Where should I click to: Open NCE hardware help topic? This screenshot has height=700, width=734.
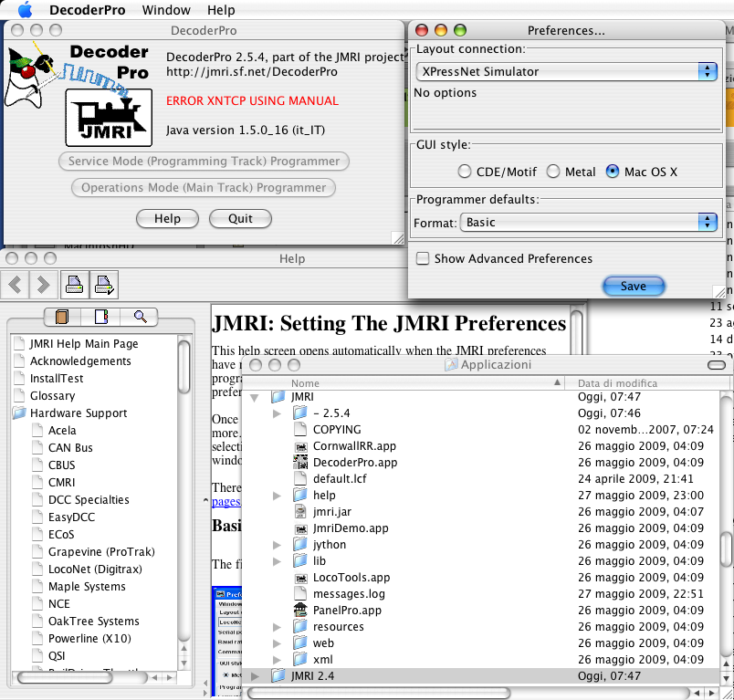59,603
